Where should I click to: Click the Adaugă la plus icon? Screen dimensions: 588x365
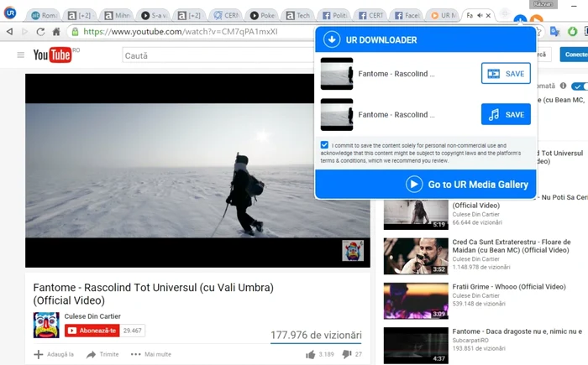click(x=39, y=354)
